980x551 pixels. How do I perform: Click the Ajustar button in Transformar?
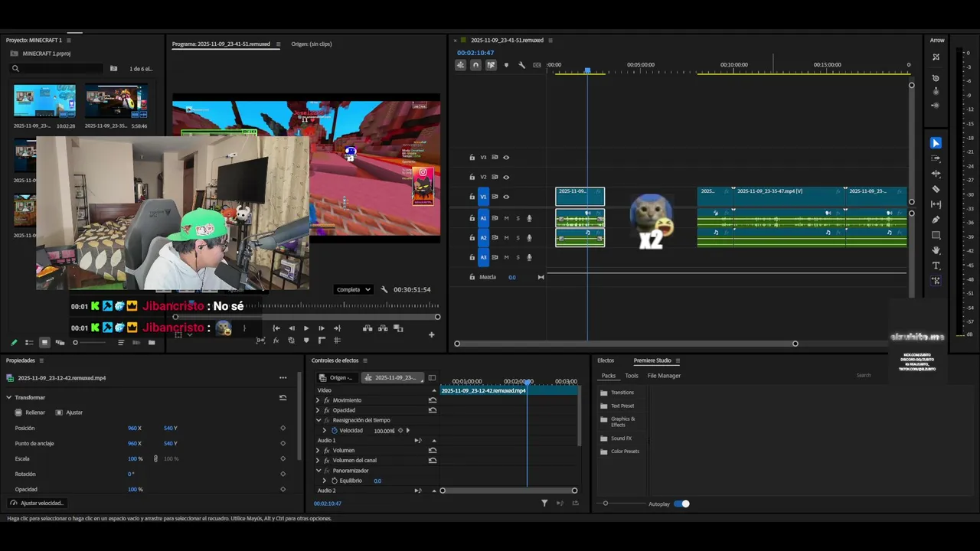point(69,412)
